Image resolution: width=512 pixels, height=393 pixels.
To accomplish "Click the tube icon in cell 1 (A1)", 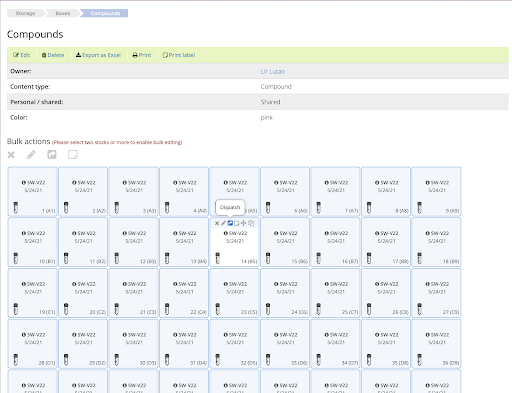I will click(15, 207).
